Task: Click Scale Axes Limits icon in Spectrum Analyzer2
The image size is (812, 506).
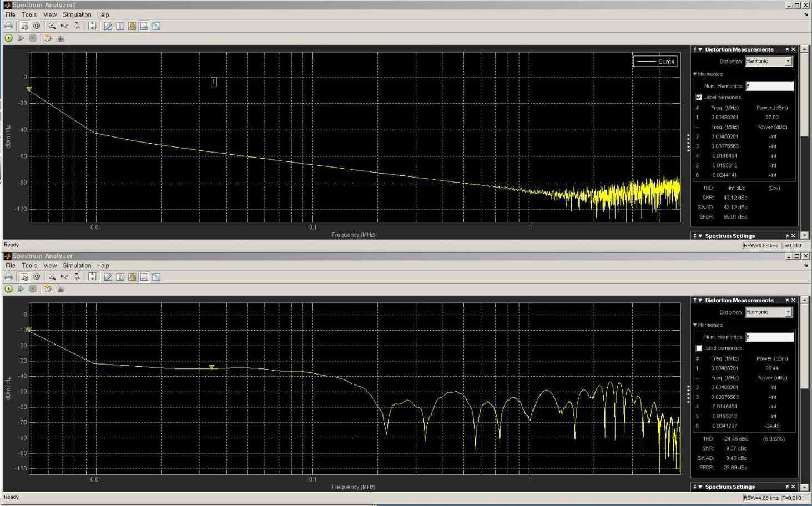Action: coord(92,26)
